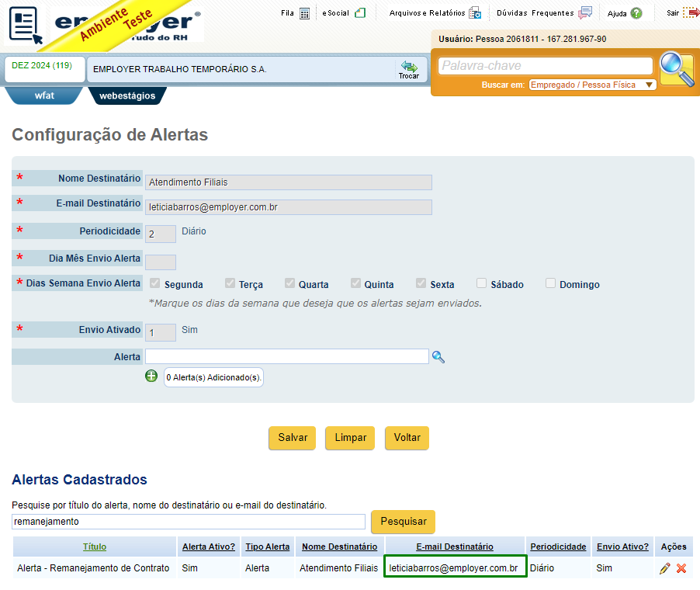Image resolution: width=700 pixels, height=590 pixels.
Task: Click the Periodicidade code field
Action: coord(161,234)
